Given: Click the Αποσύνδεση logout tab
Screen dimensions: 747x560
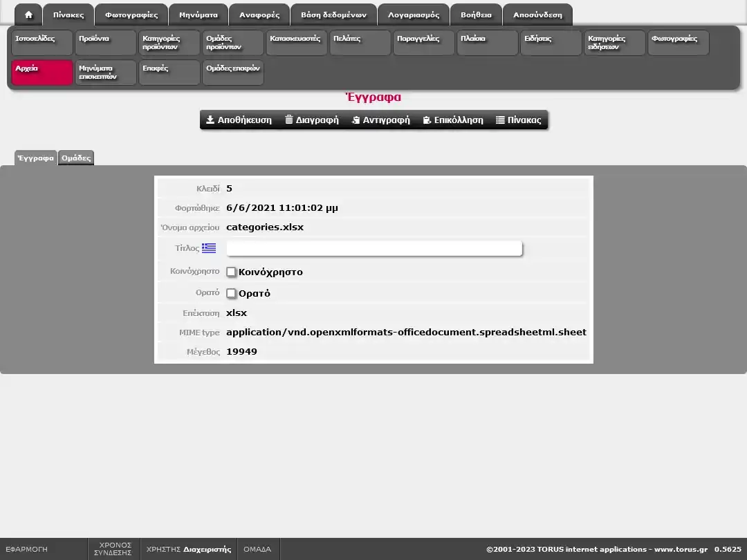Looking at the screenshot, I should click(x=537, y=15).
